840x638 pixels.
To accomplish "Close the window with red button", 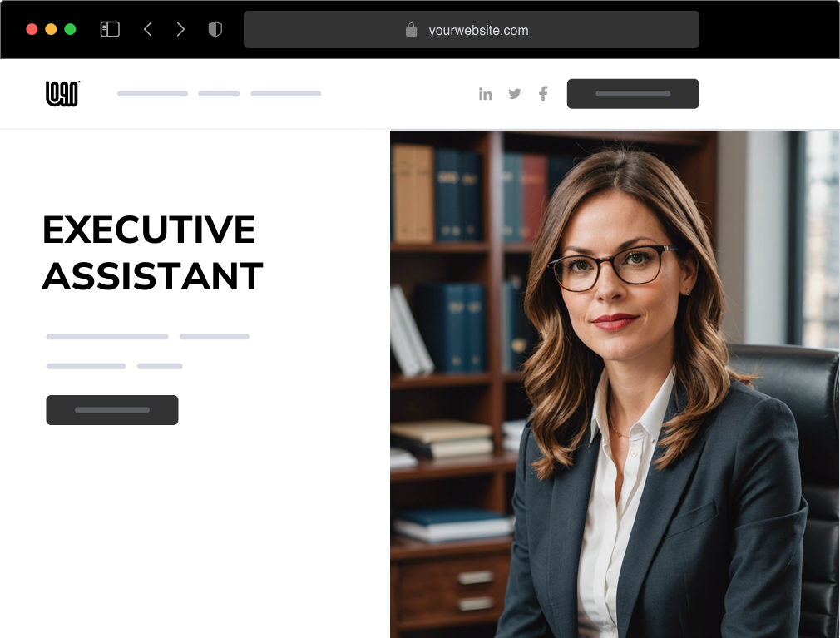I will [x=32, y=29].
